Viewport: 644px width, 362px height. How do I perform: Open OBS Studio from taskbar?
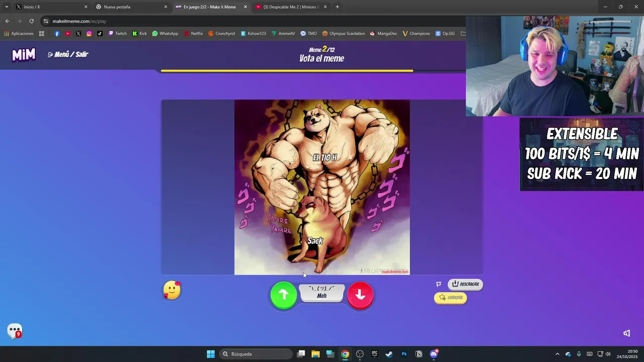tap(360, 354)
